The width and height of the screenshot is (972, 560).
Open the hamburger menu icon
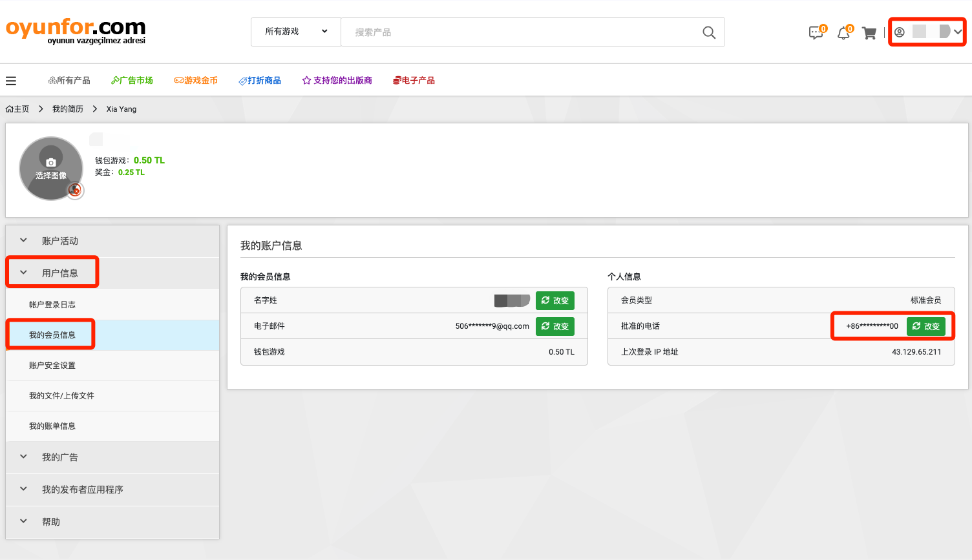11,81
